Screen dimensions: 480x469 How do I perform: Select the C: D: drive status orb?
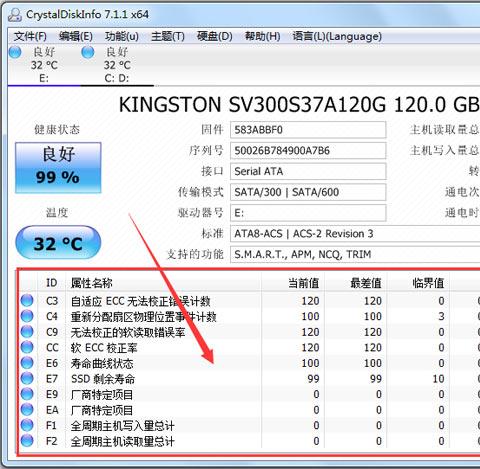click(x=88, y=52)
